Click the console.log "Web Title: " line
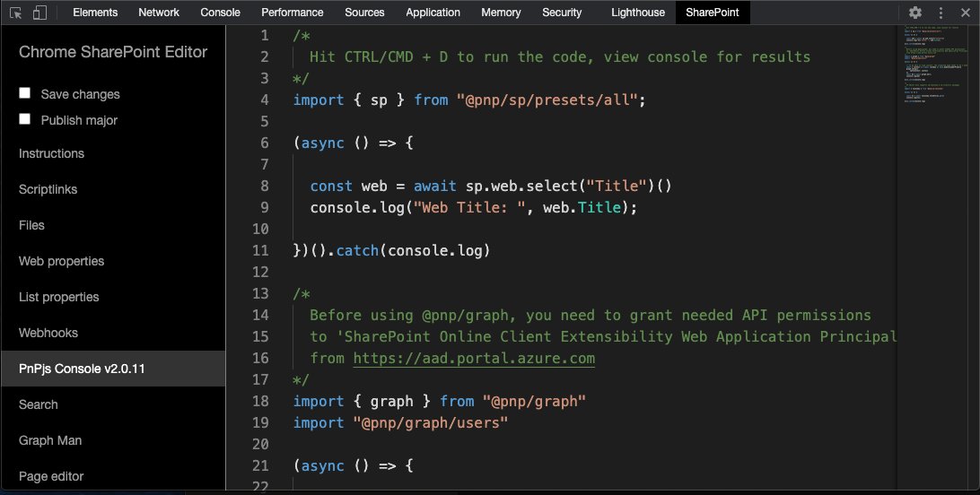 tap(474, 208)
